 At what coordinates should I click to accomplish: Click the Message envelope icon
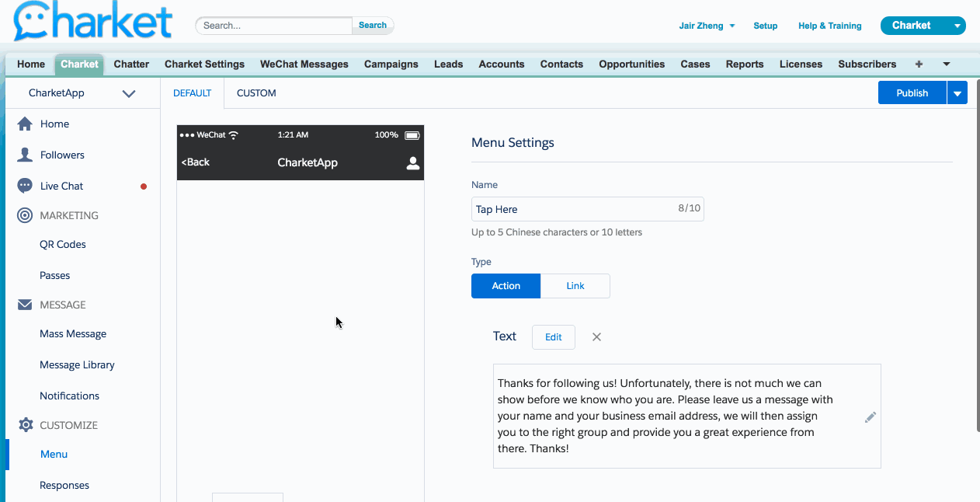tap(25, 305)
